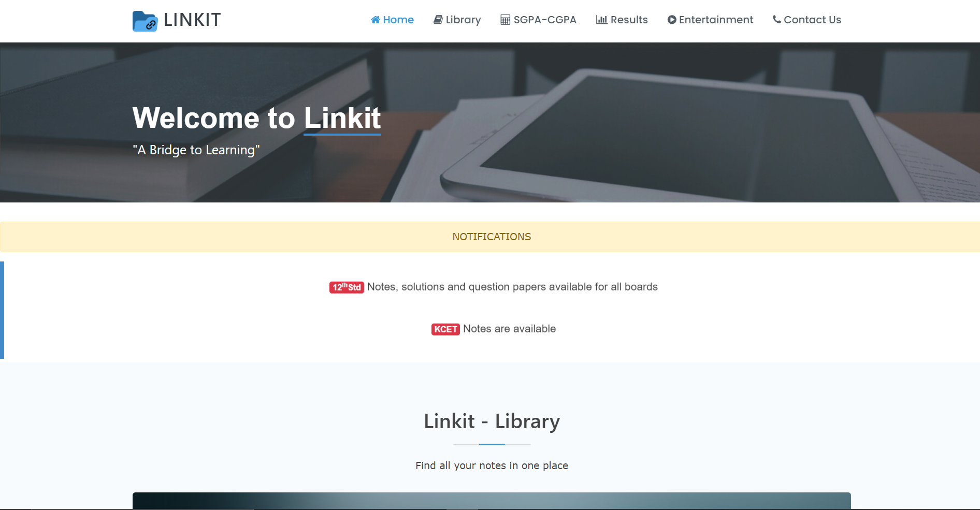Click the Linkit folder logo icon
The height and width of the screenshot is (510, 980).
(145, 21)
